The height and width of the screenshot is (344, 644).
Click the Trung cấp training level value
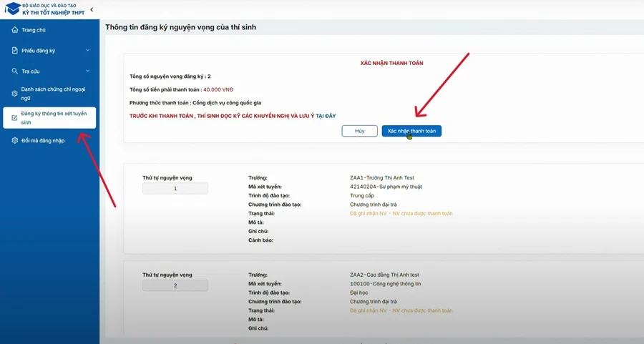(362, 196)
